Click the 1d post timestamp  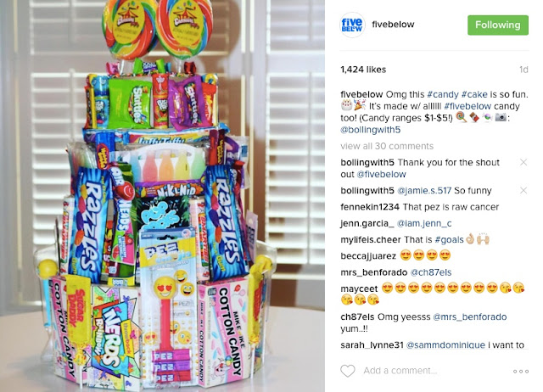[x=523, y=70]
